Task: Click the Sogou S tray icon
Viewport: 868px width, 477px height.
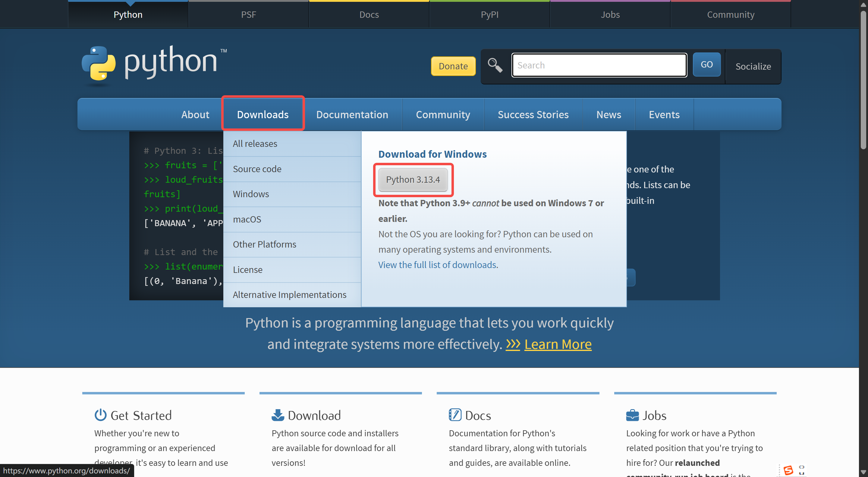Action: coord(788,470)
